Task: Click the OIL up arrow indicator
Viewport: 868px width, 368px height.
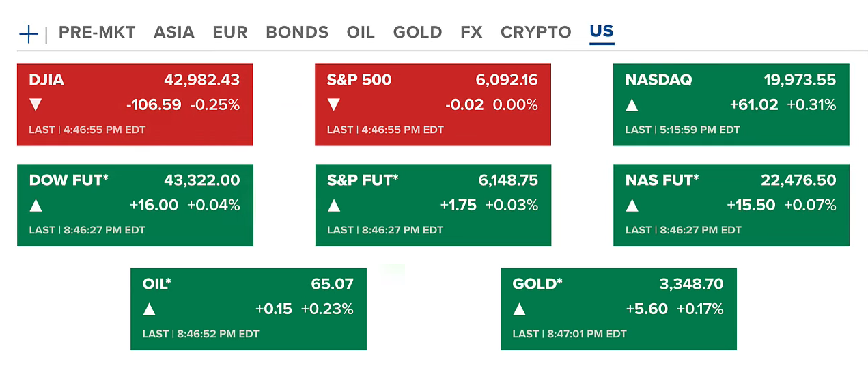Action: pyautogui.click(x=150, y=309)
